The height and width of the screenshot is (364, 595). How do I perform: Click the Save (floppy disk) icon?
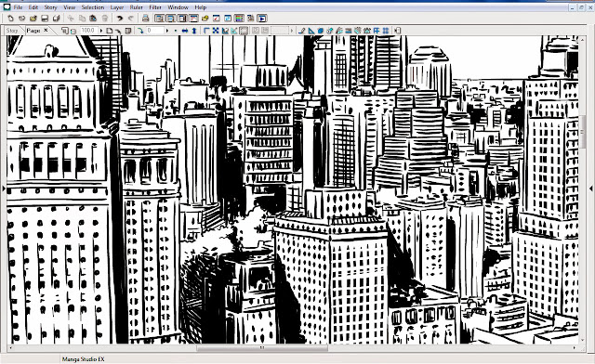(45, 18)
